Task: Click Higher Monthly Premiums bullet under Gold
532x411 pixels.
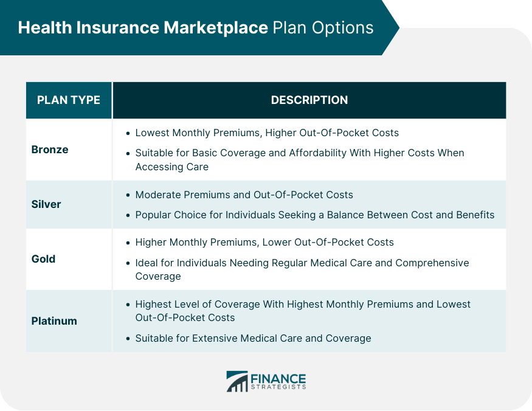Action: 264,242
